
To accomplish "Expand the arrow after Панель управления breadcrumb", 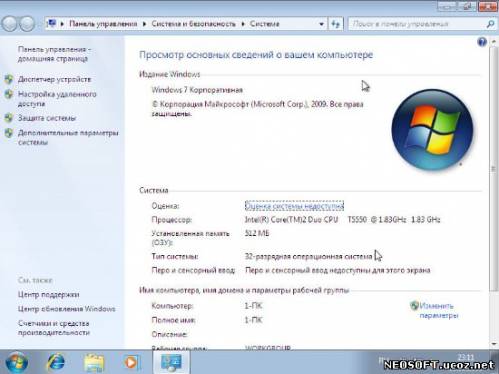I will (144, 24).
